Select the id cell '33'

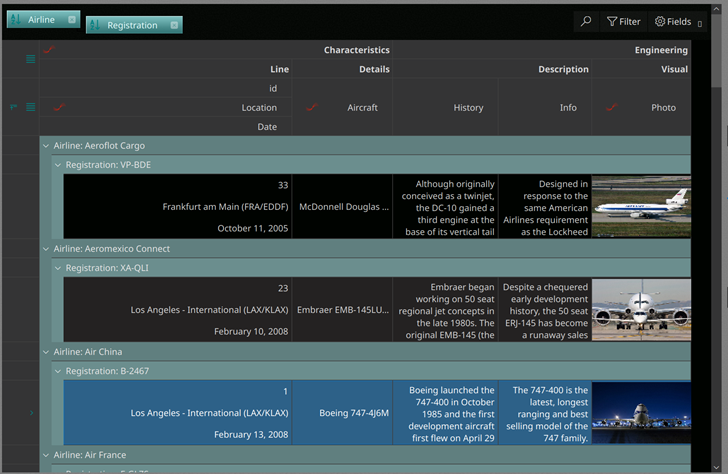(178, 185)
